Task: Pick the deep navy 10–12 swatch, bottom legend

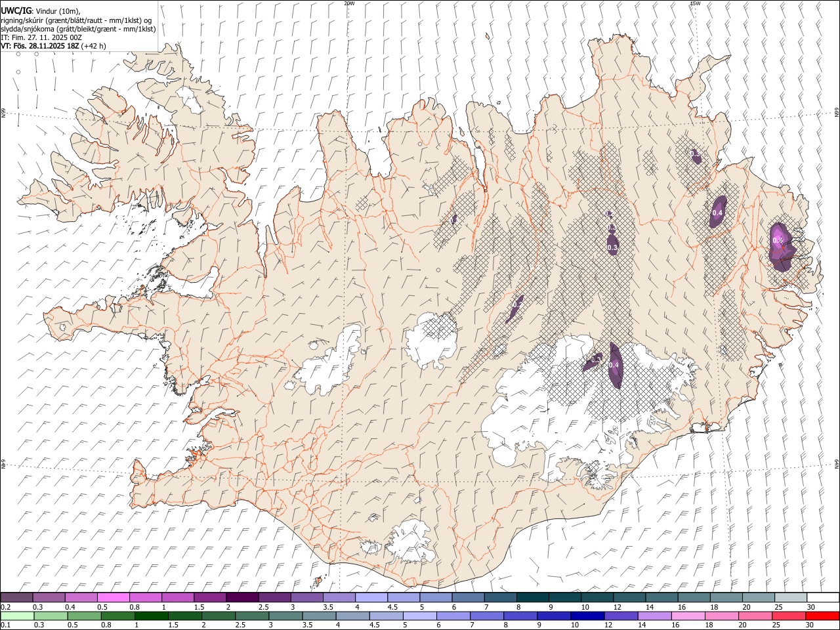Action: pyautogui.click(x=587, y=616)
